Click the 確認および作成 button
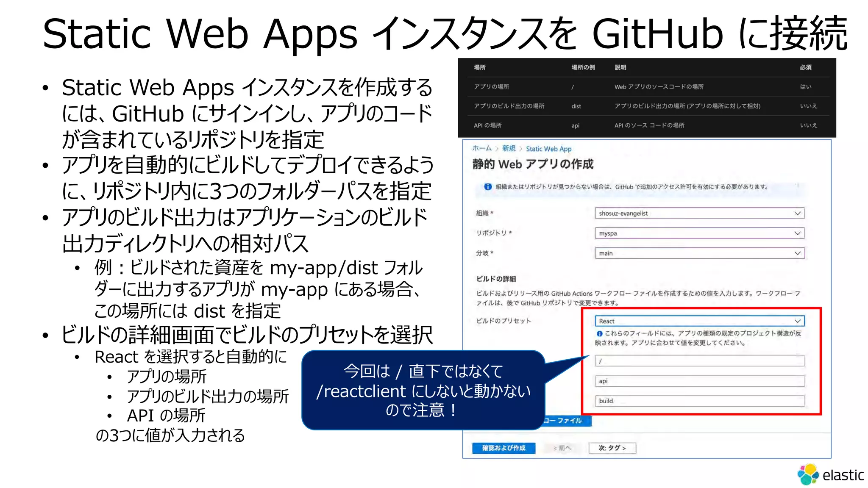 (x=504, y=448)
